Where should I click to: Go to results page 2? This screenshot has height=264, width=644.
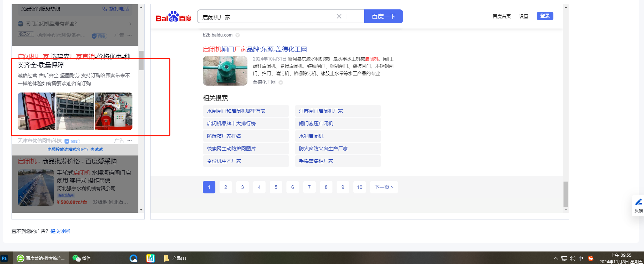coord(226,187)
